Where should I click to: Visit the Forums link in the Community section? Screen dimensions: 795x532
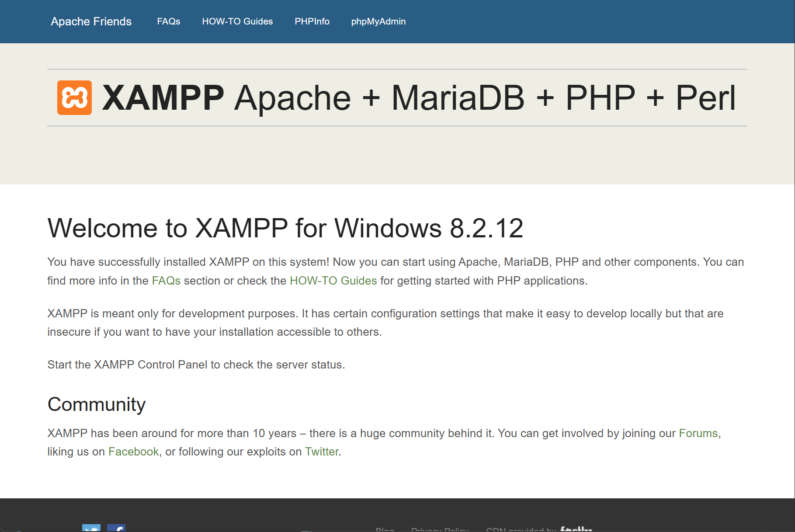point(698,433)
